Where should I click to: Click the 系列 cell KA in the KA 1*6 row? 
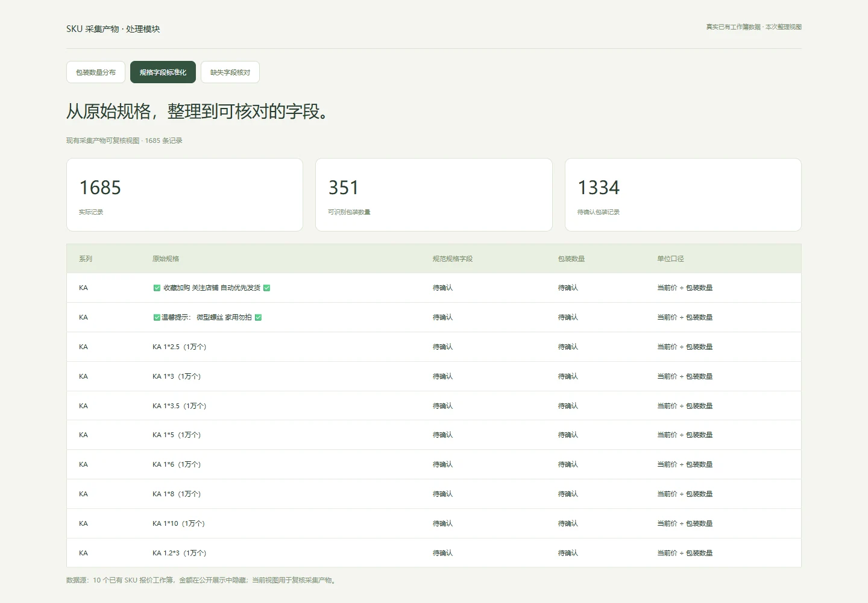(x=83, y=465)
